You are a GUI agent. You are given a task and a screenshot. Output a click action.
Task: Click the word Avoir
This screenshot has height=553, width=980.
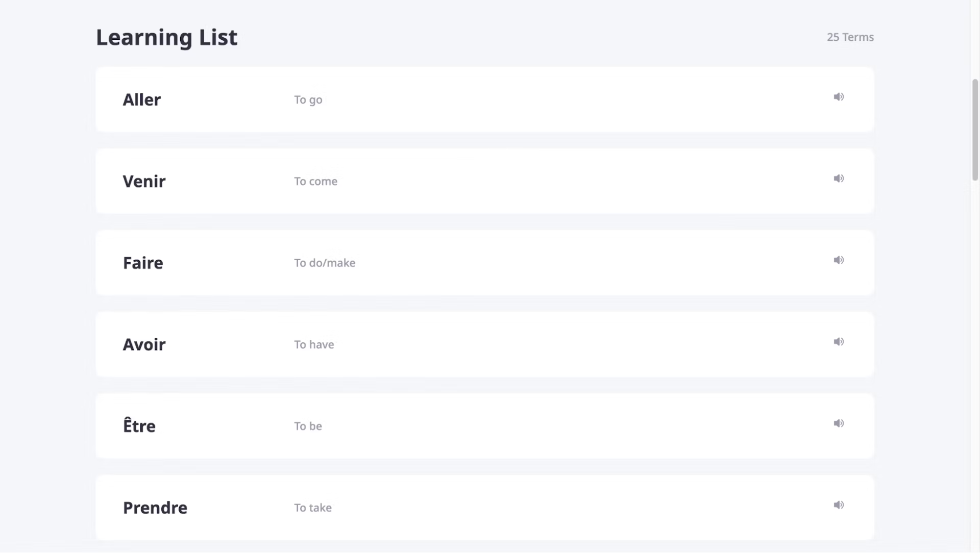click(x=144, y=344)
